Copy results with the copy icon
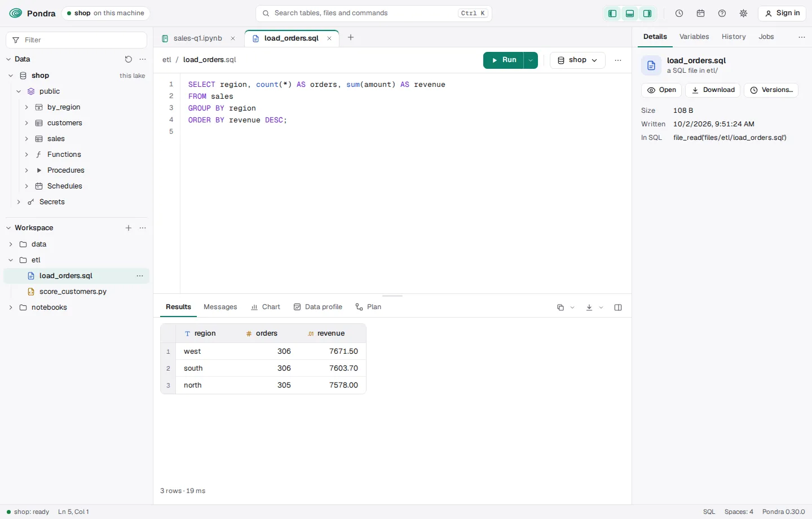Viewport: 812px width, 519px height. (x=561, y=307)
